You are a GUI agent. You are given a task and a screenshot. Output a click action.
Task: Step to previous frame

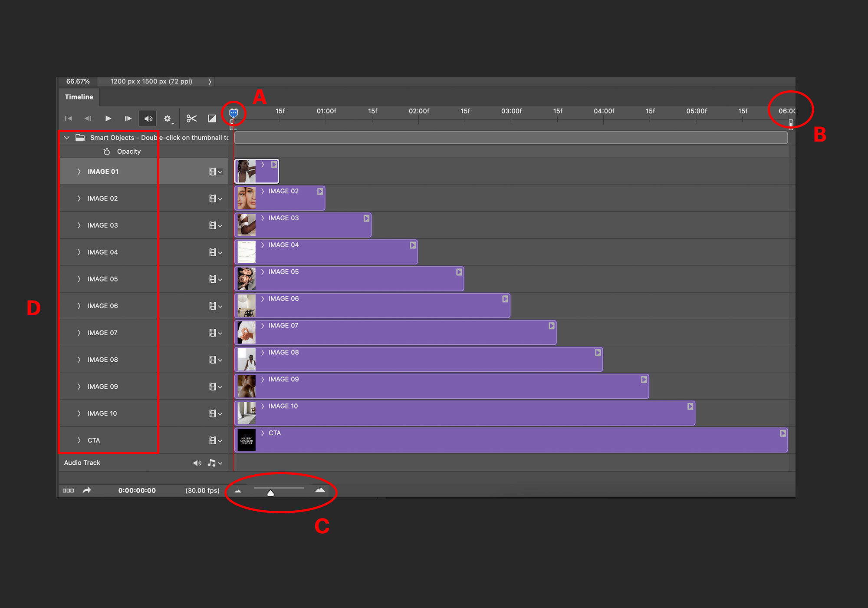click(88, 119)
